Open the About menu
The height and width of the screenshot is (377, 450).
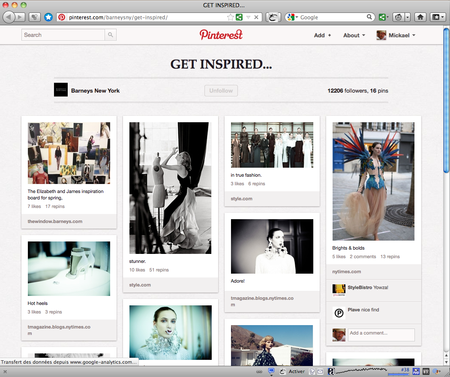click(x=354, y=35)
